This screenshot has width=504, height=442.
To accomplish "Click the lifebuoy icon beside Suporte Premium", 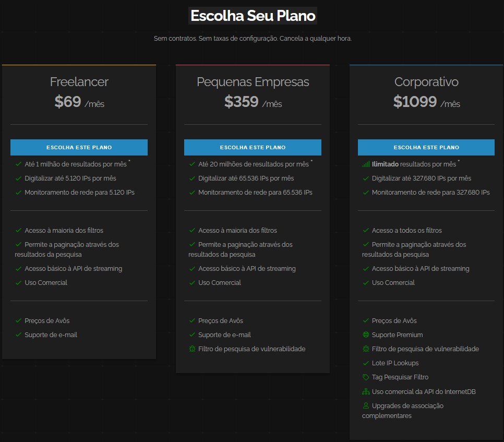I will click(366, 335).
